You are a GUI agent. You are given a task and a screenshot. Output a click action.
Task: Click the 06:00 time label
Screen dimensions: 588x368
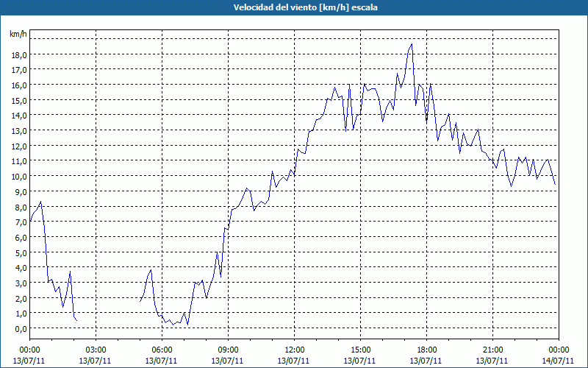tap(162, 350)
